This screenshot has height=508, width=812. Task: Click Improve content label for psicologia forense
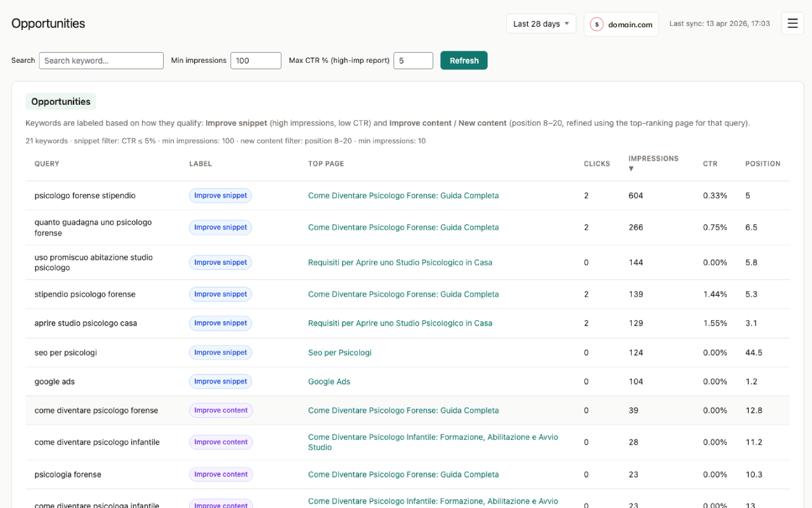(x=221, y=474)
